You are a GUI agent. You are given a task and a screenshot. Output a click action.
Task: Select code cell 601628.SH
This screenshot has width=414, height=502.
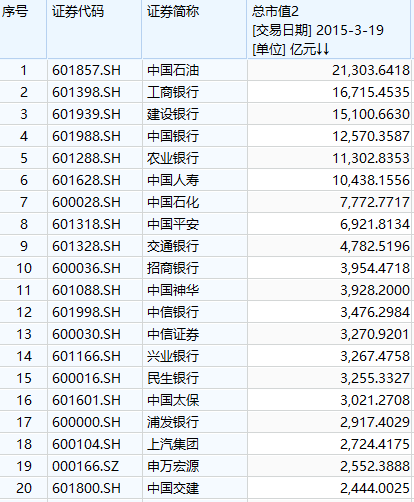95,180
